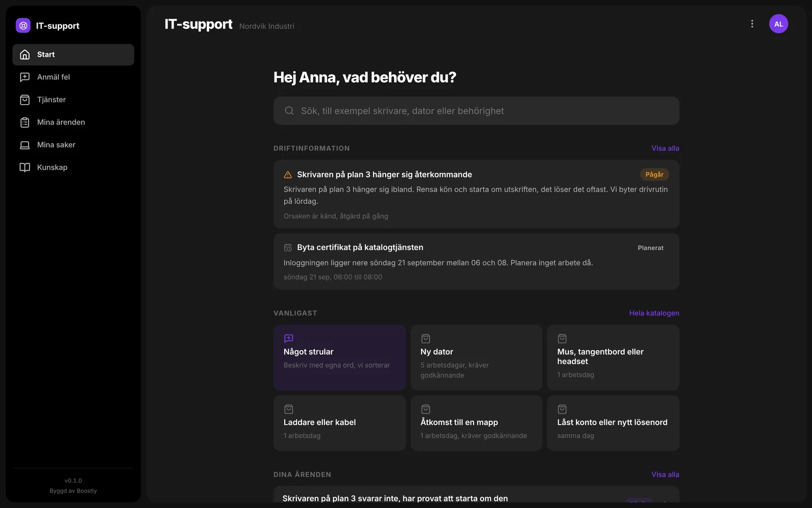Select Låst konto eller nytt lösenord card

click(613, 423)
